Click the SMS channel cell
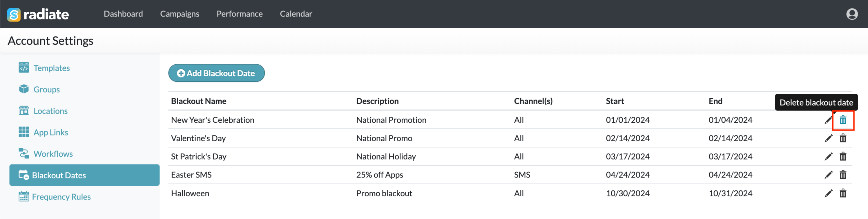The width and height of the screenshot is (868, 219). click(522, 175)
